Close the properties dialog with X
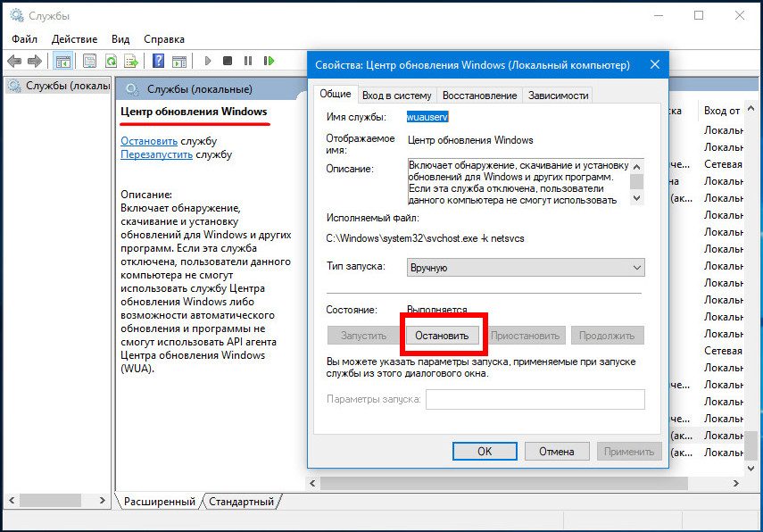 point(655,64)
